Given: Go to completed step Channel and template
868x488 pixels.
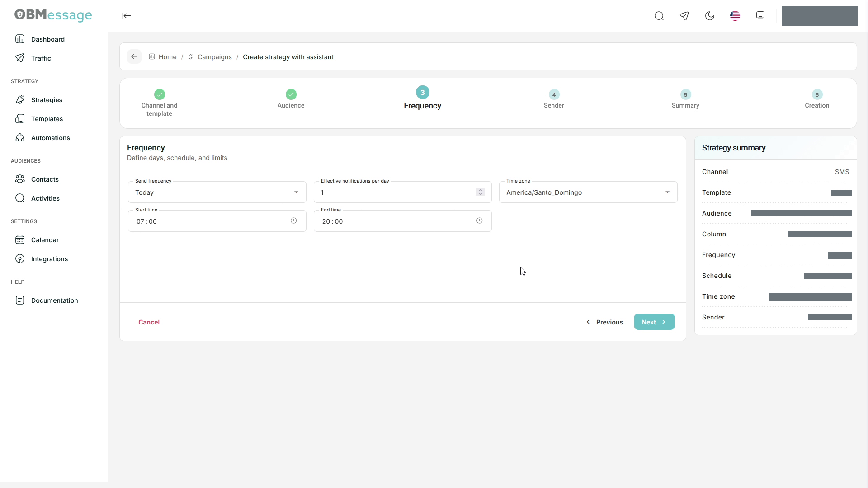Looking at the screenshot, I should pos(160,103).
